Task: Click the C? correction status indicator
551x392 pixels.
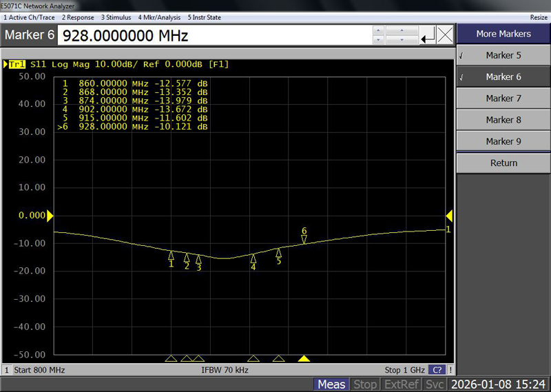Action: click(436, 370)
